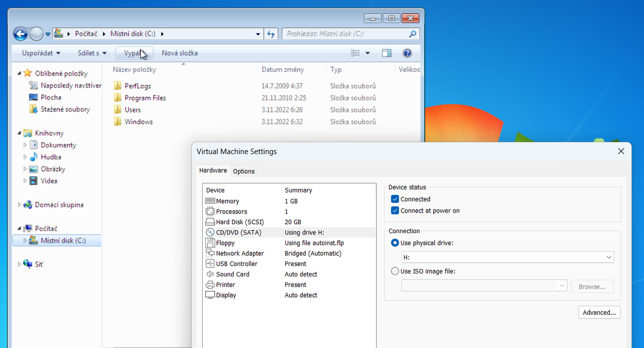Select the Display device icon
The width and height of the screenshot is (644, 348).
point(210,295)
